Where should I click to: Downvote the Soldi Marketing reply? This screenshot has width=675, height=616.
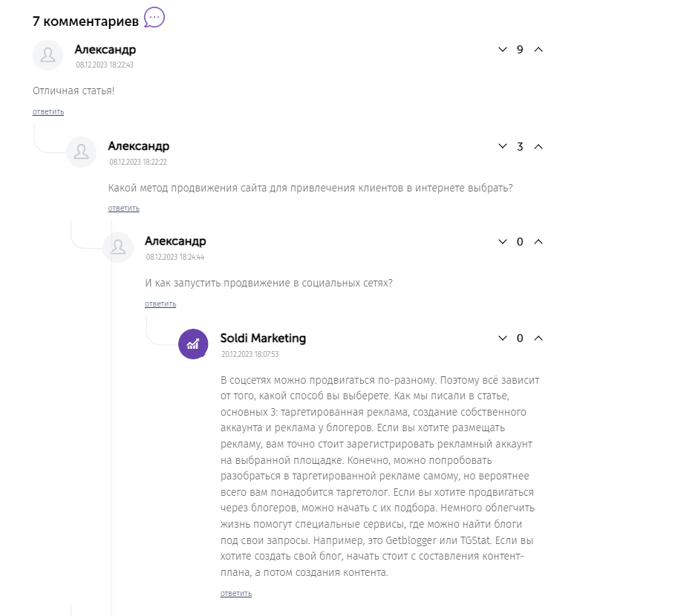click(503, 338)
